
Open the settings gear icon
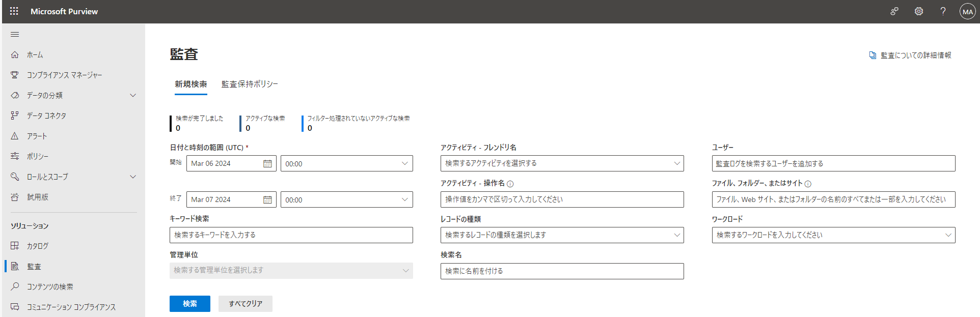[919, 11]
